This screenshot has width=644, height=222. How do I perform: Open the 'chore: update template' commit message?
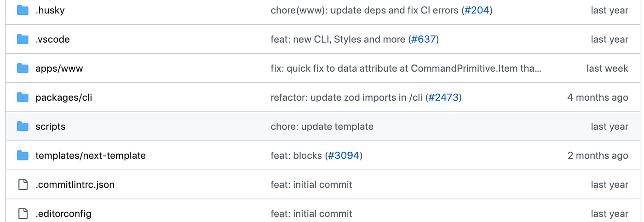coord(322,126)
